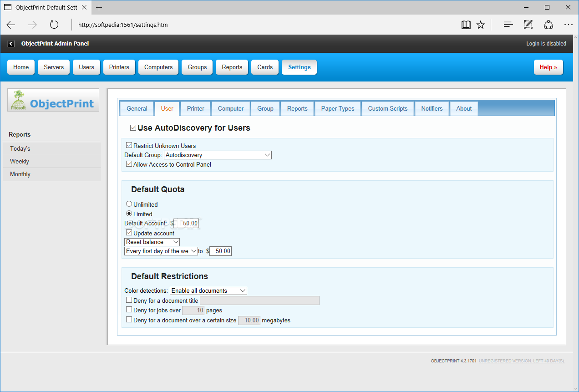
Task: Switch to the Printer settings tab
Action: click(x=196, y=108)
